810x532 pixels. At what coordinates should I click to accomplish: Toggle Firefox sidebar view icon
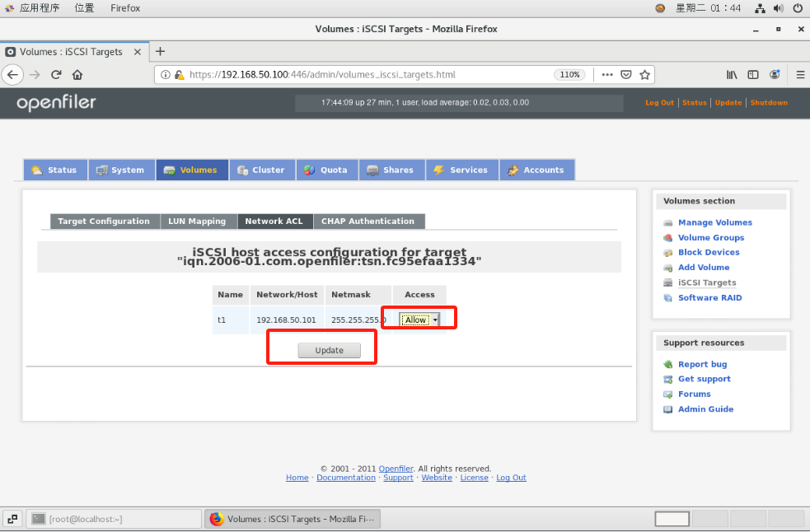[753, 75]
